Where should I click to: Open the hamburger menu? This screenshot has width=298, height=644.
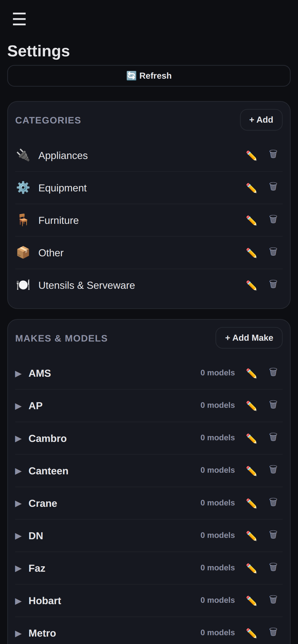tap(19, 19)
